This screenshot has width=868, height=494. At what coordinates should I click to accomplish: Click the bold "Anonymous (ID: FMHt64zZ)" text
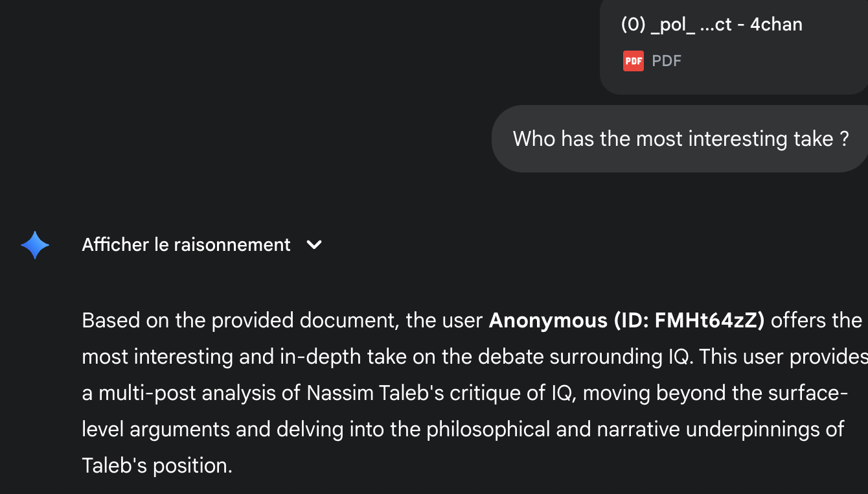click(x=626, y=320)
